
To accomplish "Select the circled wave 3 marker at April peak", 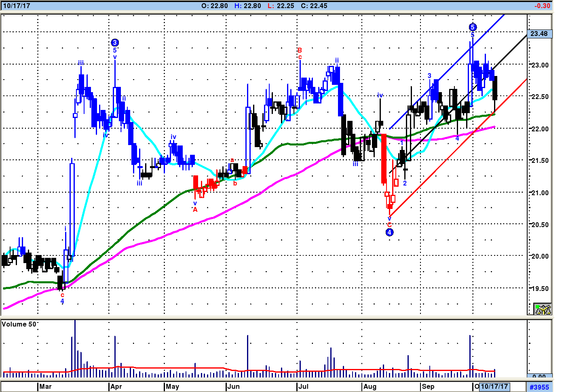I will (115, 42).
